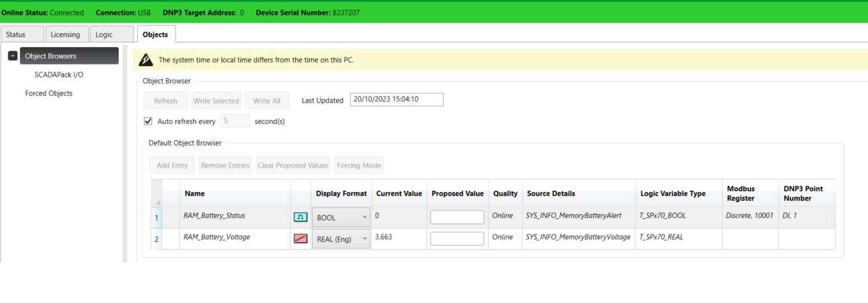Screen dimensions: 868x303
Task: Sort by the Logic Variable Type header
Action: click(x=678, y=193)
